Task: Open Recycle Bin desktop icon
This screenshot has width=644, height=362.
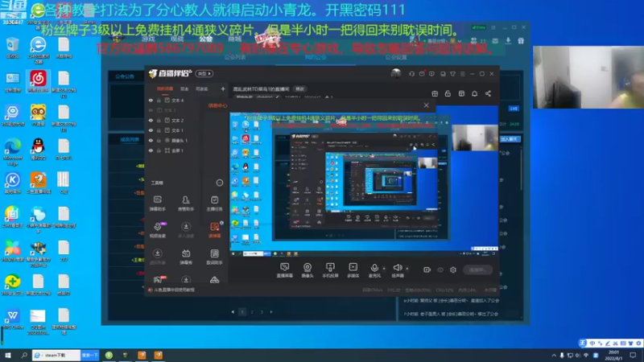Action: (x=12, y=48)
